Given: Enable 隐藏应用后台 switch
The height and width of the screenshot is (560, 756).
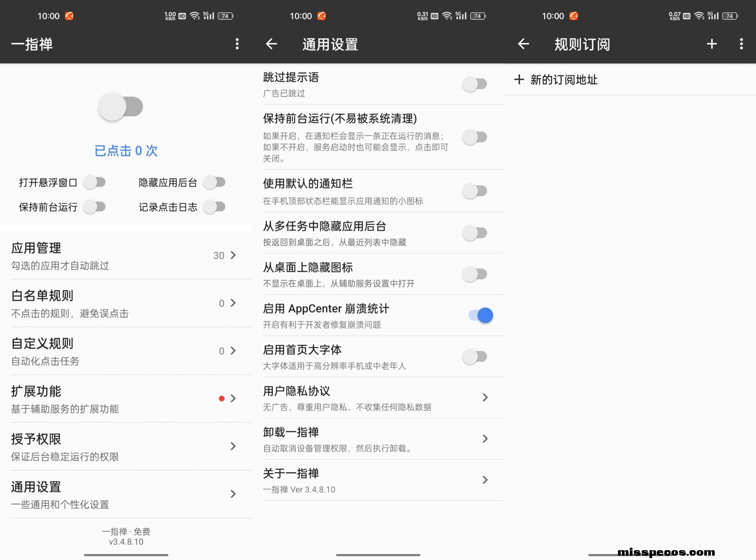Looking at the screenshot, I should click(x=214, y=182).
